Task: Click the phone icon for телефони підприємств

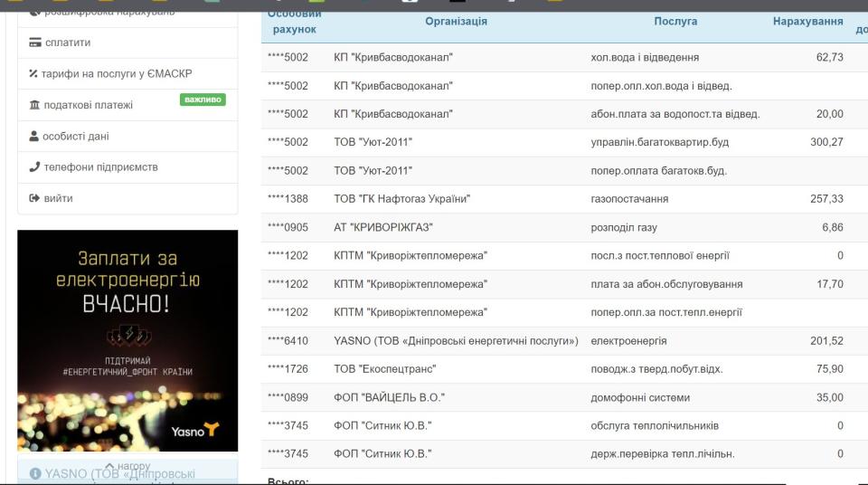Action: pos(34,167)
